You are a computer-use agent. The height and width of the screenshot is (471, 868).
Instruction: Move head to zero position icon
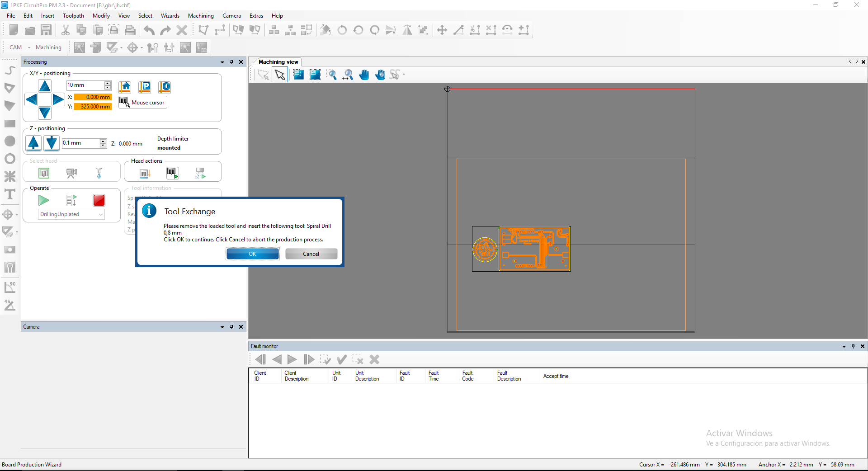pos(165,87)
